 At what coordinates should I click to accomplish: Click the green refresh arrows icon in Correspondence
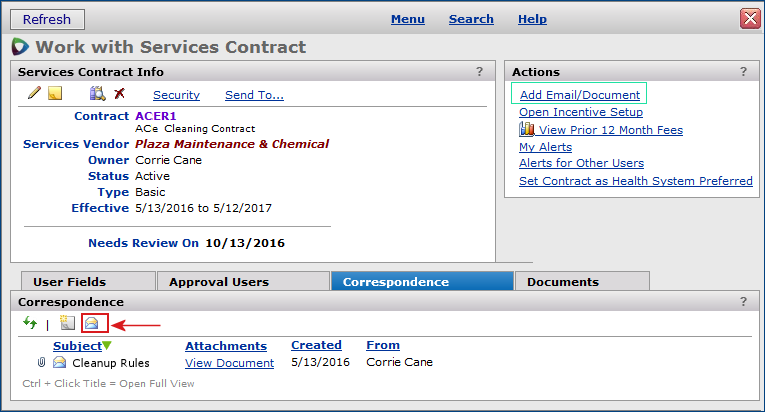point(30,323)
